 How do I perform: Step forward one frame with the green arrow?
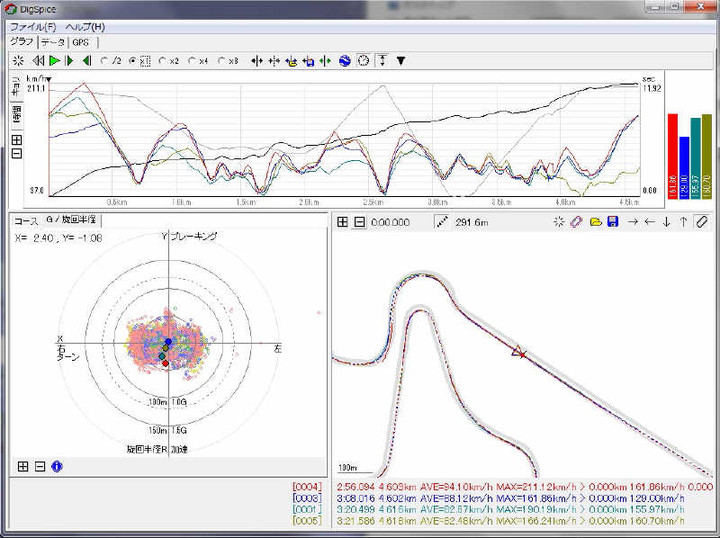[x=70, y=61]
